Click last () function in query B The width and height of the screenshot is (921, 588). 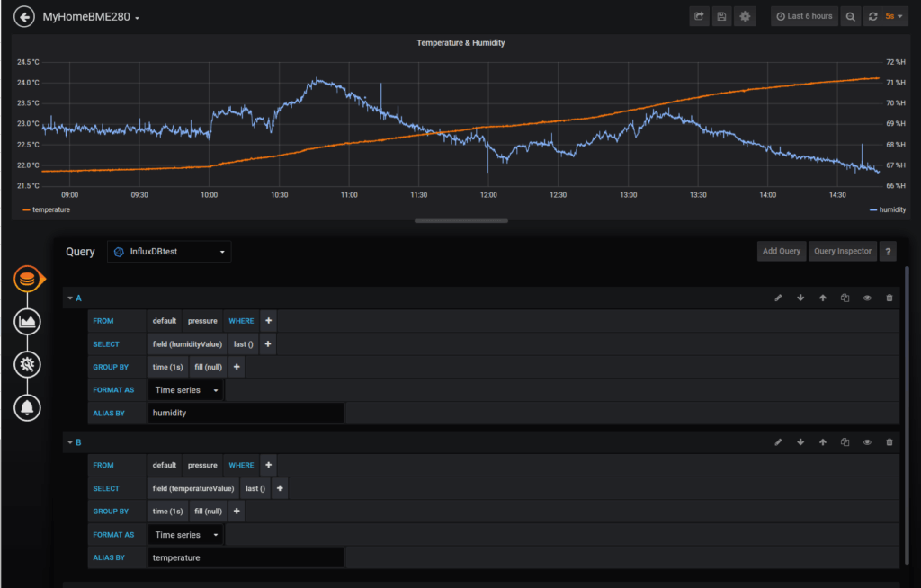coord(255,488)
